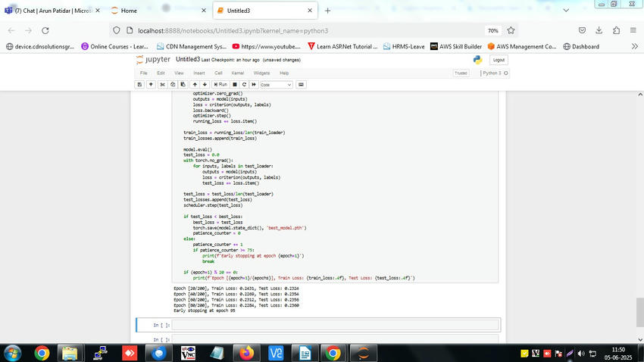Restart kernel and run all fast-forward icon
Screen dimensions: 644x362
pyautogui.click(x=254, y=85)
